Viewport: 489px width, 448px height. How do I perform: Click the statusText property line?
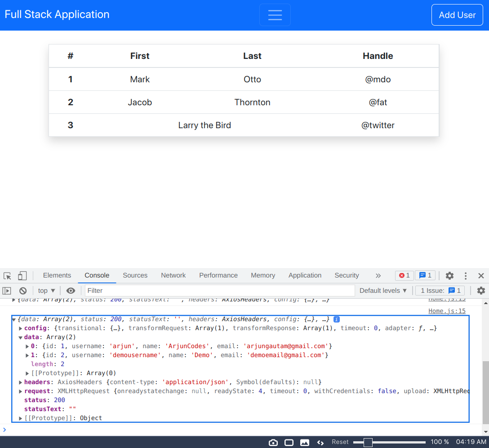(50, 409)
